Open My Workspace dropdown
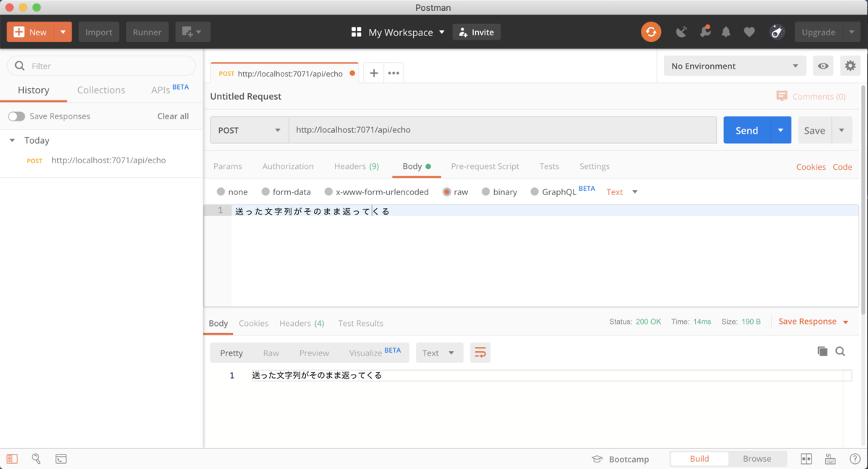Screen dimensions: 868x469 pyautogui.click(x=398, y=32)
